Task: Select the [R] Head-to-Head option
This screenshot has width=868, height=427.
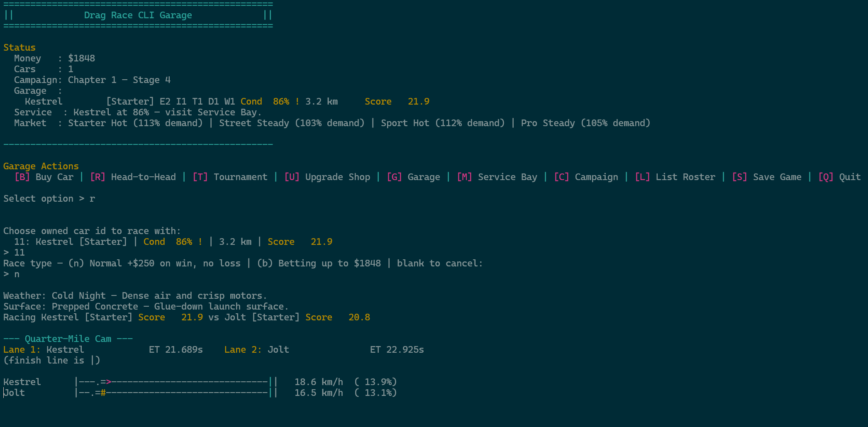Action: tap(133, 177)
